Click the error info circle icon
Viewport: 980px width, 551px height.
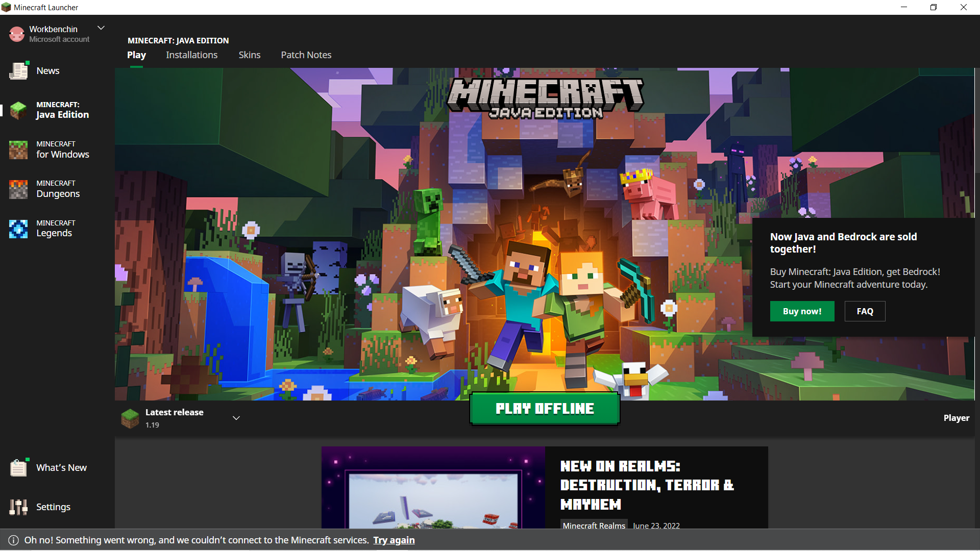tap(13, 540)
